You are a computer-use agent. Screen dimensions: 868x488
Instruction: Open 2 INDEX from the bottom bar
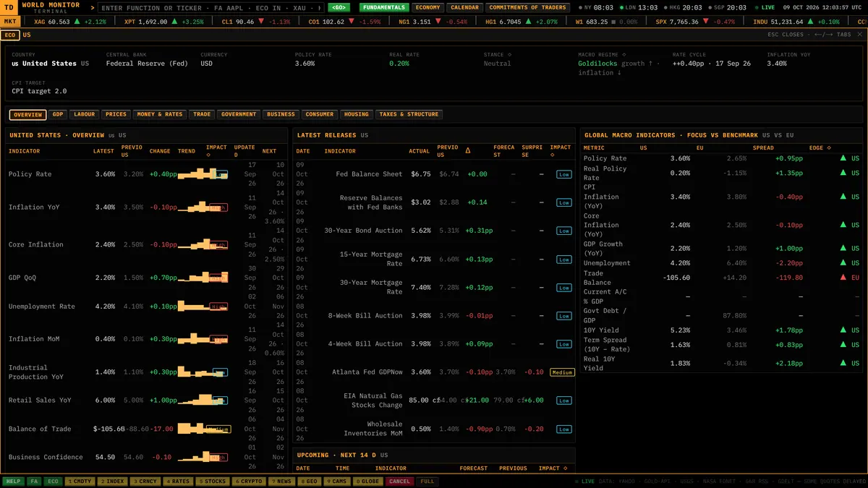pyautogui.click(x=112, y=481)
